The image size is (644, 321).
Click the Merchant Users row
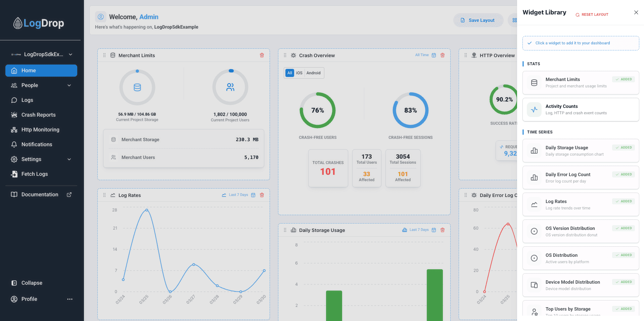point(184,157)
